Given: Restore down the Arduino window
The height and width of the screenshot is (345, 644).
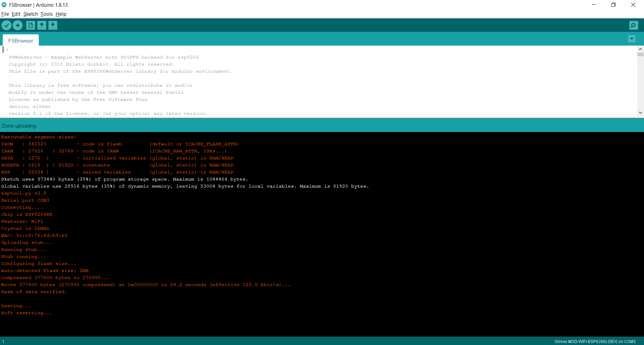Looking at the screenshot, I should pyautogui.click(x=613, y=5).
